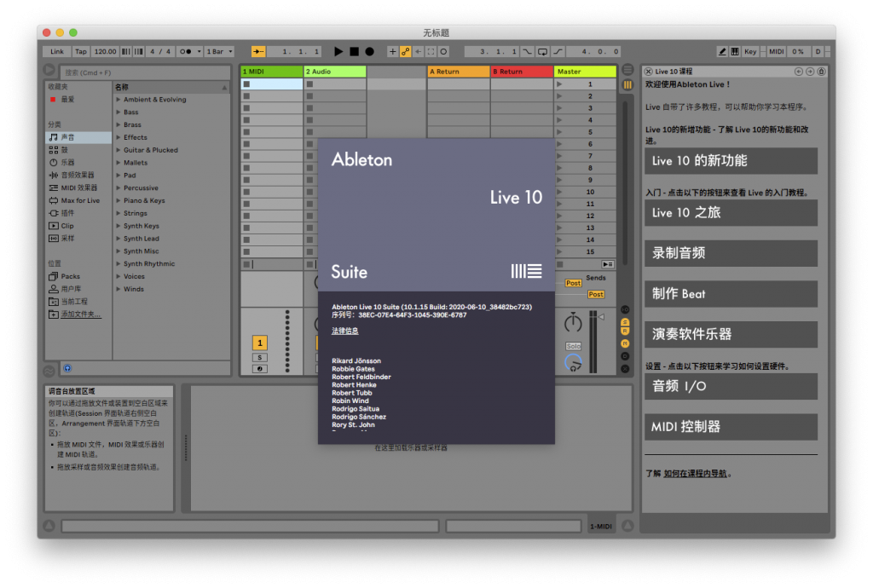Open the 采样 Samples category
The image size is (873, 588).
(78, 238)
